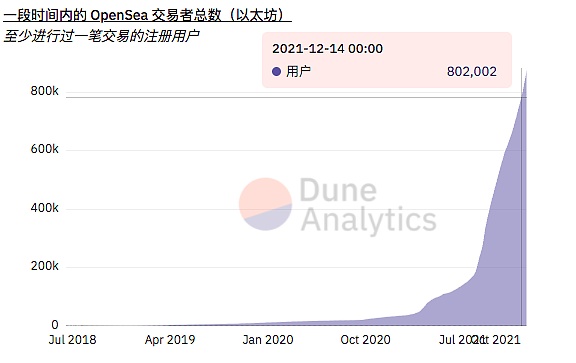This screenshot has height=363, width=576.
Task: Click the Dune Analytics text watermark
Action: tap(368, 205)
